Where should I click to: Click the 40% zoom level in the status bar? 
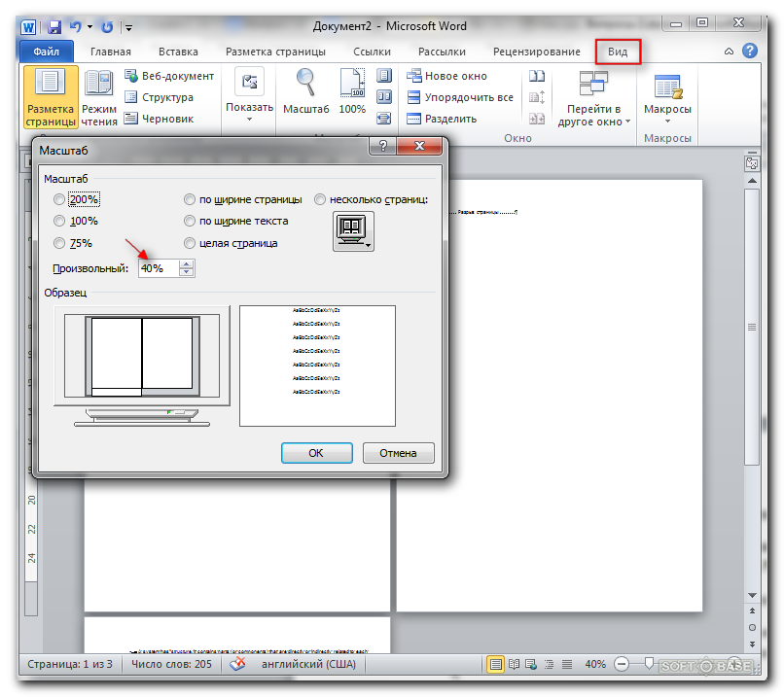click(595, 664)
